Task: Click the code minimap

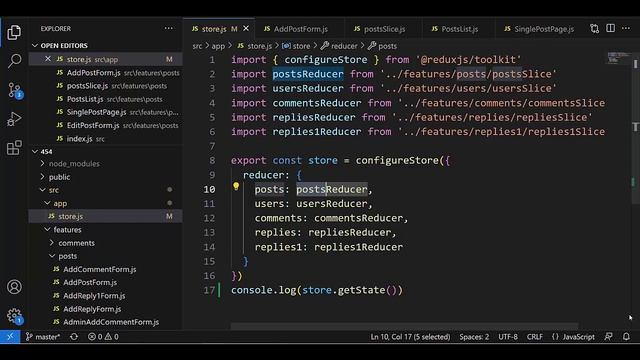Action: click(x=618, y=58)
